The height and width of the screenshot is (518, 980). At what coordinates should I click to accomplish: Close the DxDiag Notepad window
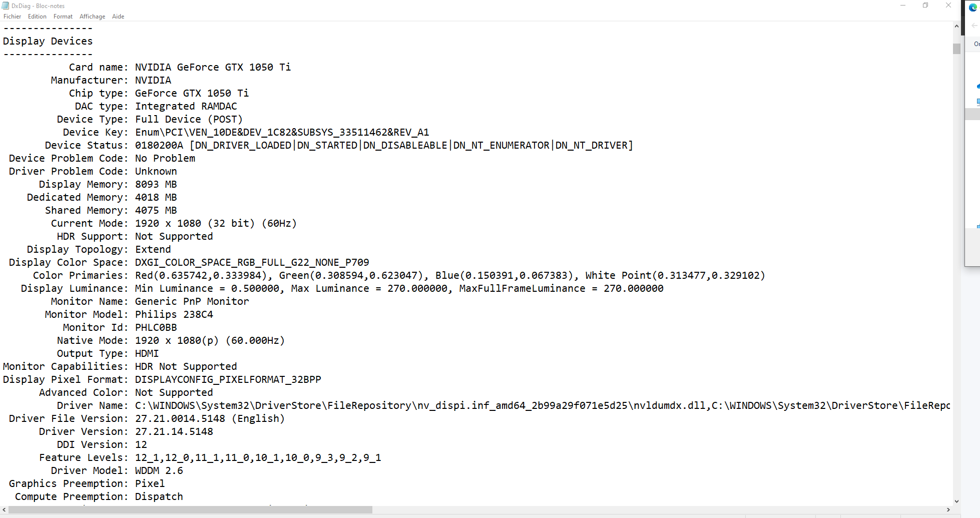[948, 6]
